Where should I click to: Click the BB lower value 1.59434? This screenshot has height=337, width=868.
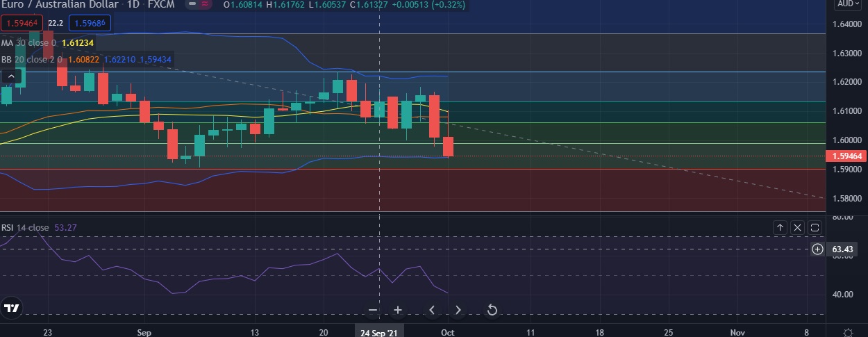pos(156,60)
